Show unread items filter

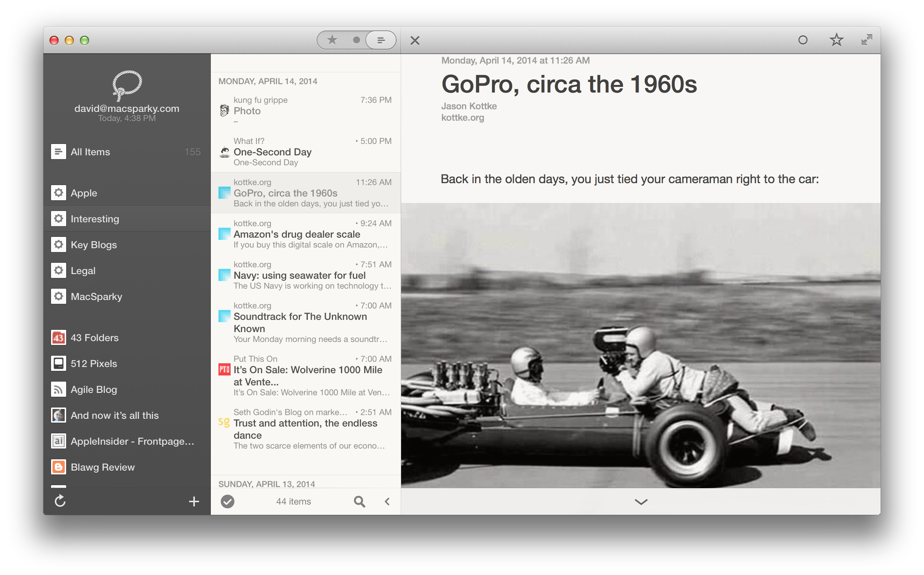click(x=356, y=40)
